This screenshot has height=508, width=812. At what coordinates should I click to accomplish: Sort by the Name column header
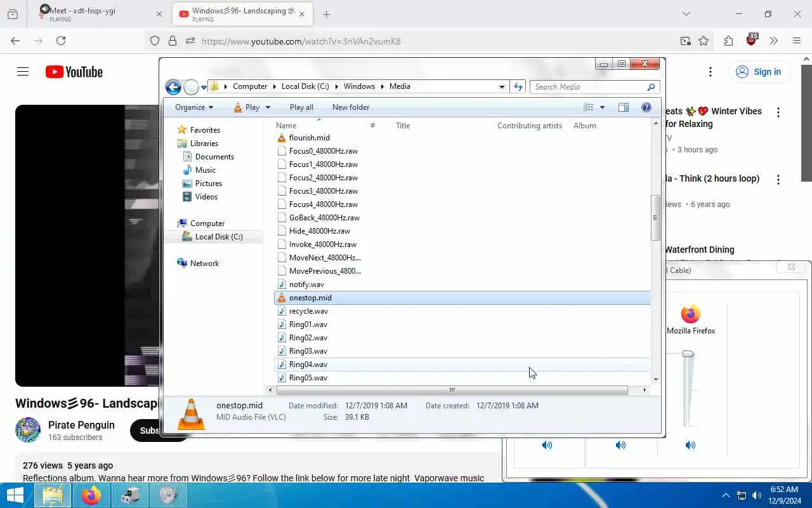click(286, 126)
